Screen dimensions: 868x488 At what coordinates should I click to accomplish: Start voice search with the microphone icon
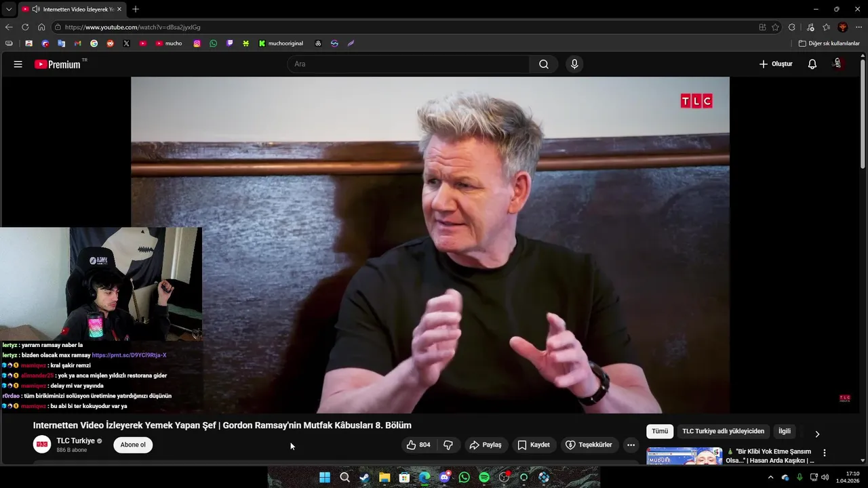574,64
